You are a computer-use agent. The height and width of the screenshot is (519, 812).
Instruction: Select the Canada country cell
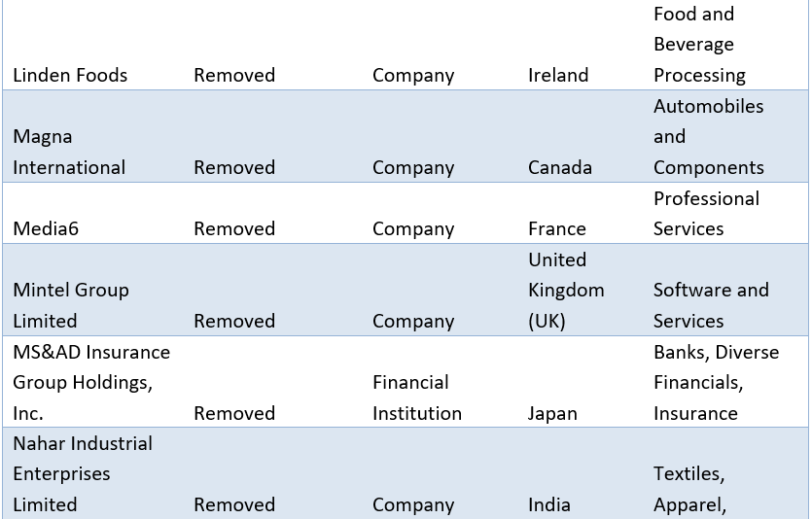pos(560,167)
